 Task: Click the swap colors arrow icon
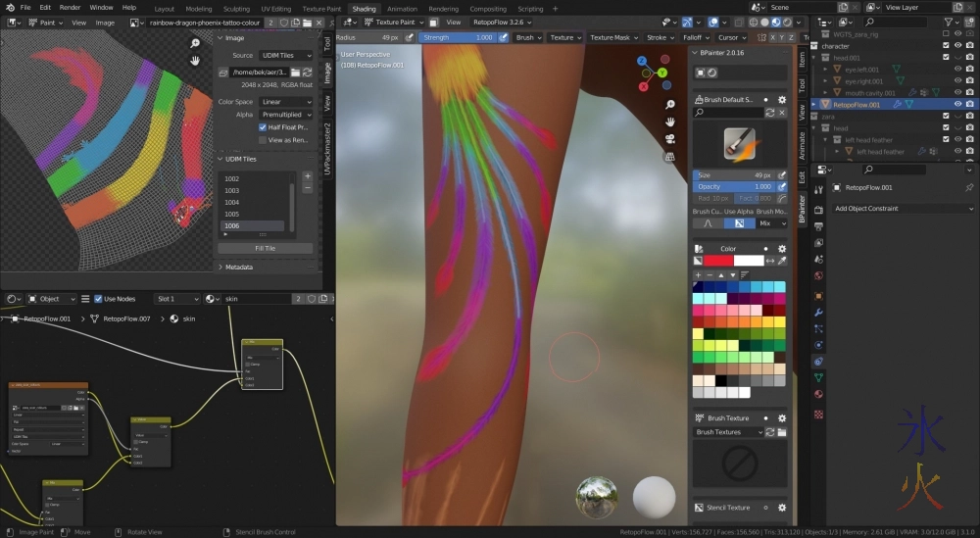770,261
